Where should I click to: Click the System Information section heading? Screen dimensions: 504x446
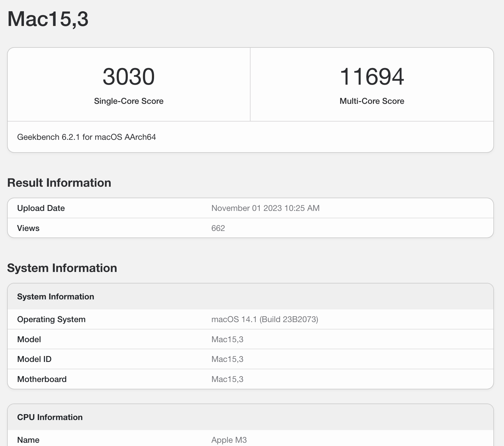[62, 268]
